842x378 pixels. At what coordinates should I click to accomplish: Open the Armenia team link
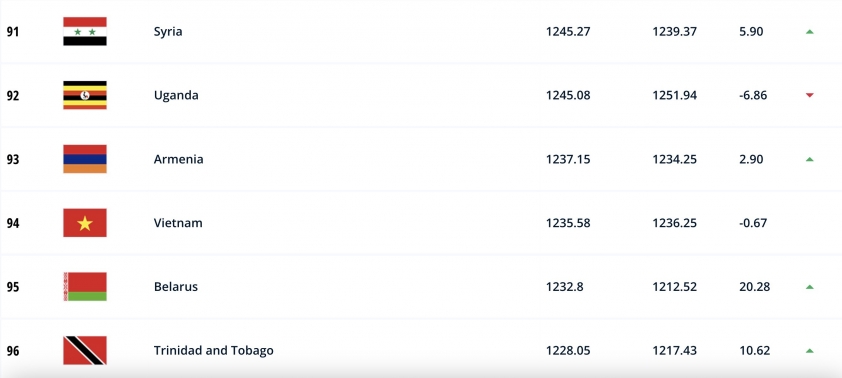pos(178,159)
